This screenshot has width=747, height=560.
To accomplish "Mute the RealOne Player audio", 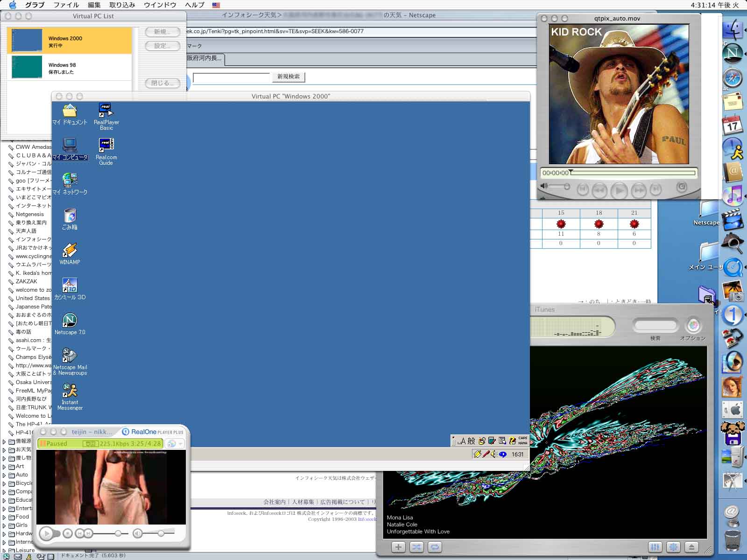I will [137, 533].
